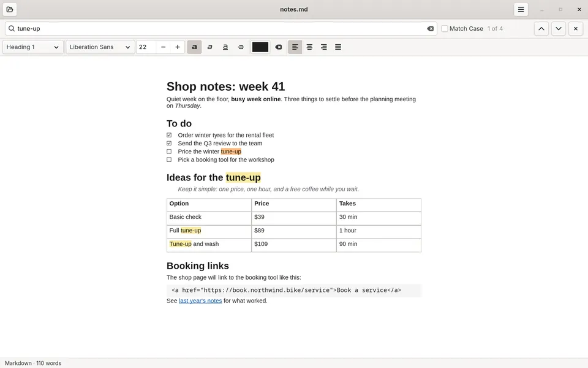Open a file with the folder icon
588x368 pixels.
[10, 9]
